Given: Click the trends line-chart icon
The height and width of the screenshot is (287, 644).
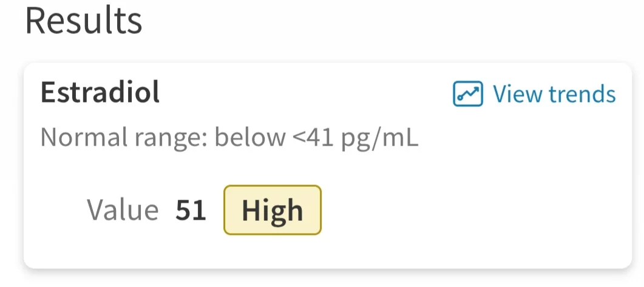Looking at the screenshot, I should pyautogui.click(x=468, y=94).
